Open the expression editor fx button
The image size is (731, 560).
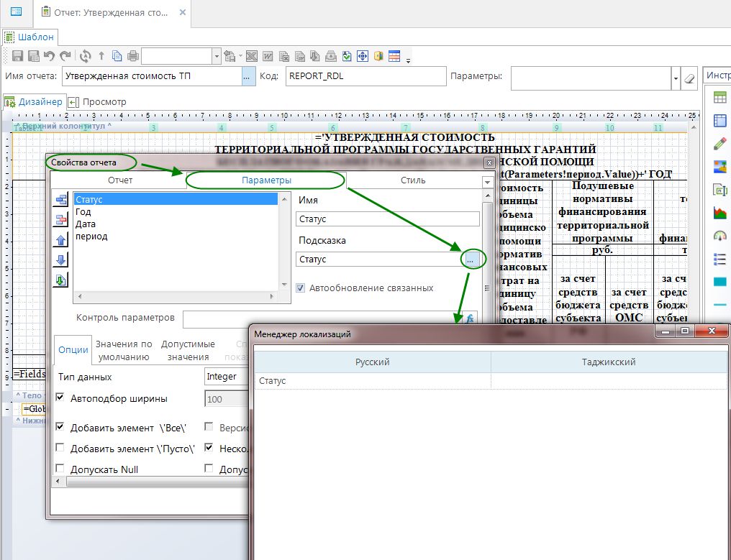[469, 318]
